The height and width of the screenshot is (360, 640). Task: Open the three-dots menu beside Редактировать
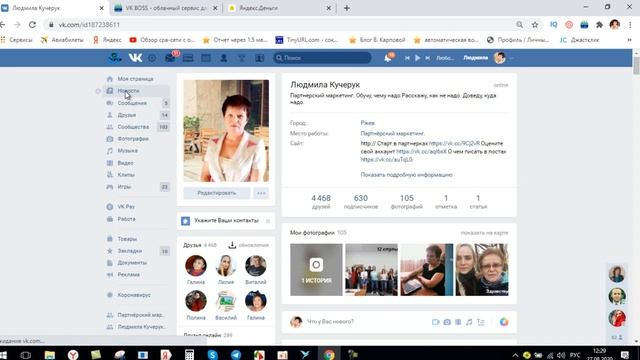261,193
